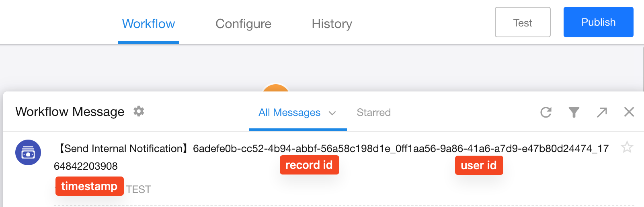Select the Workflow tab
The image size is (644, 207).
point(148,24)
